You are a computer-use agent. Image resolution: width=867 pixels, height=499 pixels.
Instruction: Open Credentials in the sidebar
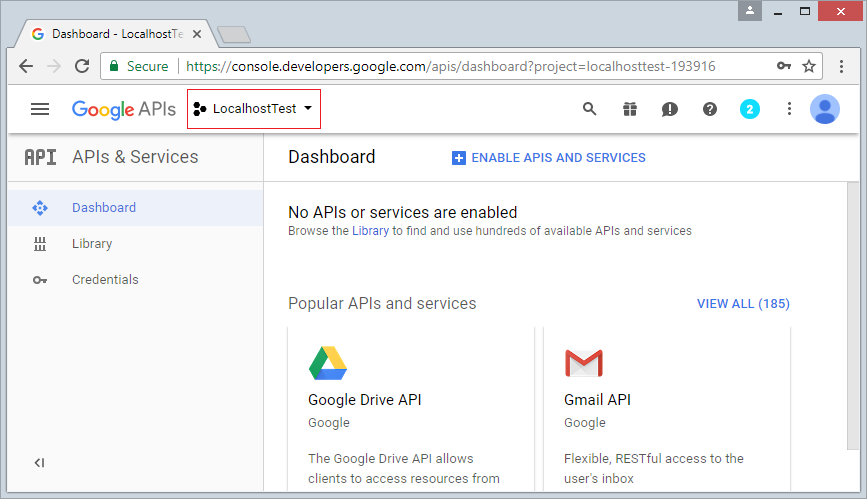pos(135,279)
